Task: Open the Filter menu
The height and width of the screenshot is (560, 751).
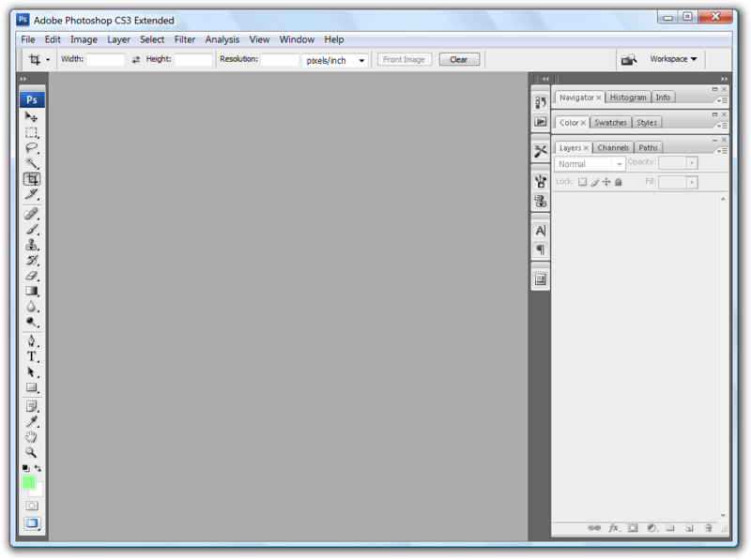Action: coord(185,39)
